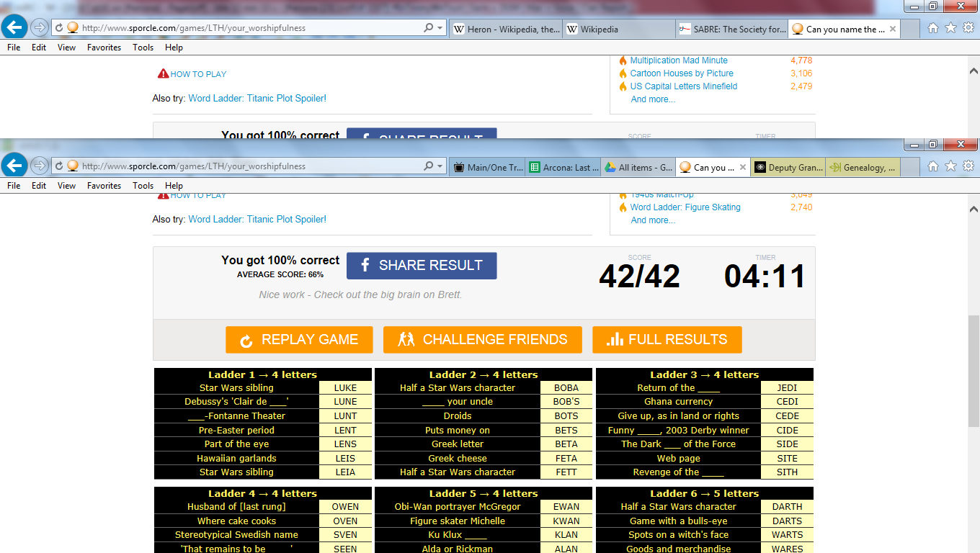Viewport: 980px width, 553px height.
Task: Open the US Capital Letters Minefield link
Action: 684,86
